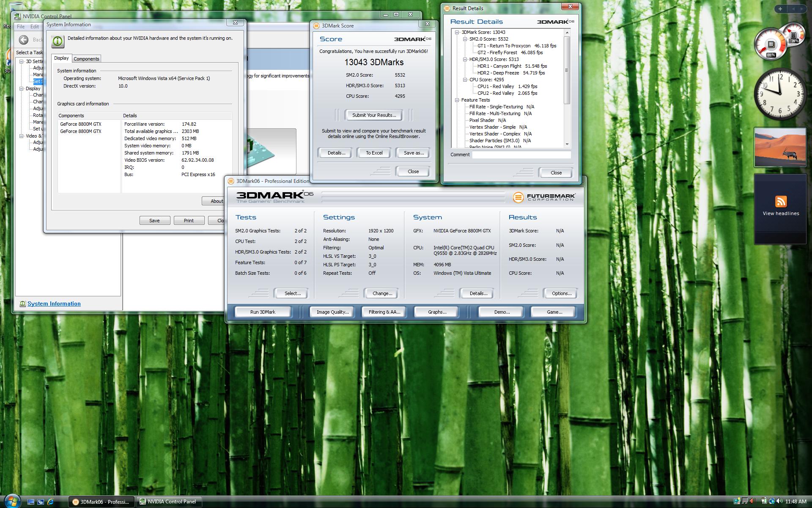Open Edit menu in NVIDIA Control Panel

point(35,26)
